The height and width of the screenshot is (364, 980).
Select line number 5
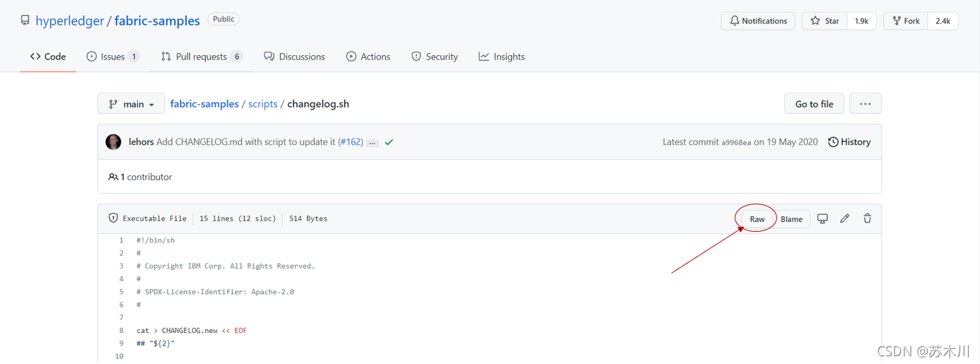click(x=121, y=292)
